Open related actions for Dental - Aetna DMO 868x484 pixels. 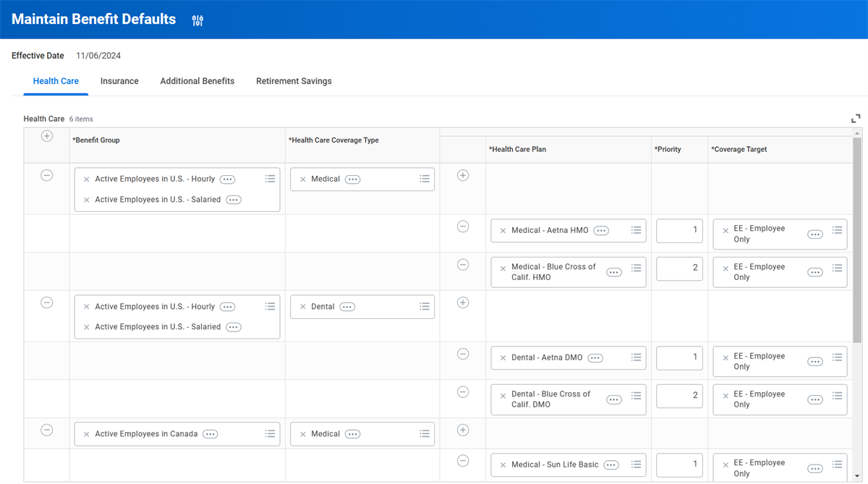595,358
